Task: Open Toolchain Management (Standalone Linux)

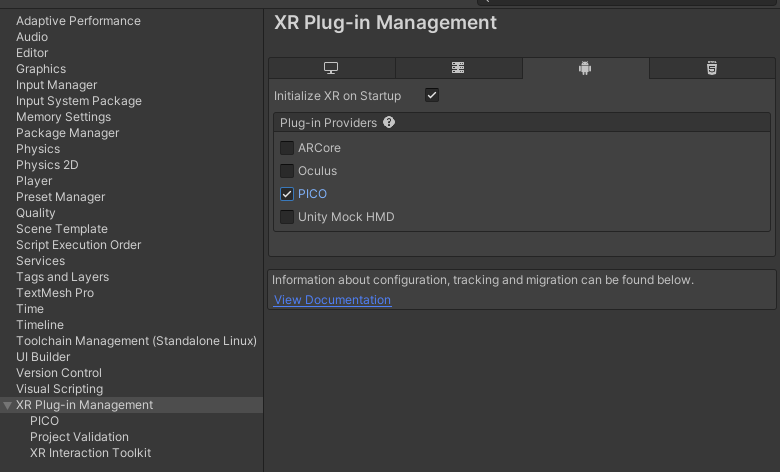Action: [136, 341]
